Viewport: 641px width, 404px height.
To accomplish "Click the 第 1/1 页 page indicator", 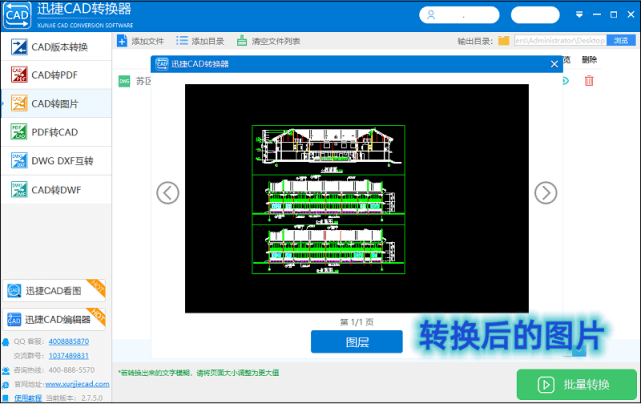I will (357, 322).
